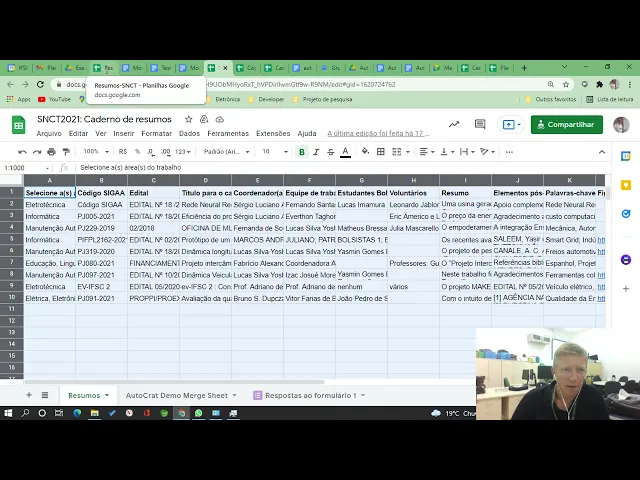Open the cell borders menu
This screenshot has height=480, width=640.
click(381, 152)
